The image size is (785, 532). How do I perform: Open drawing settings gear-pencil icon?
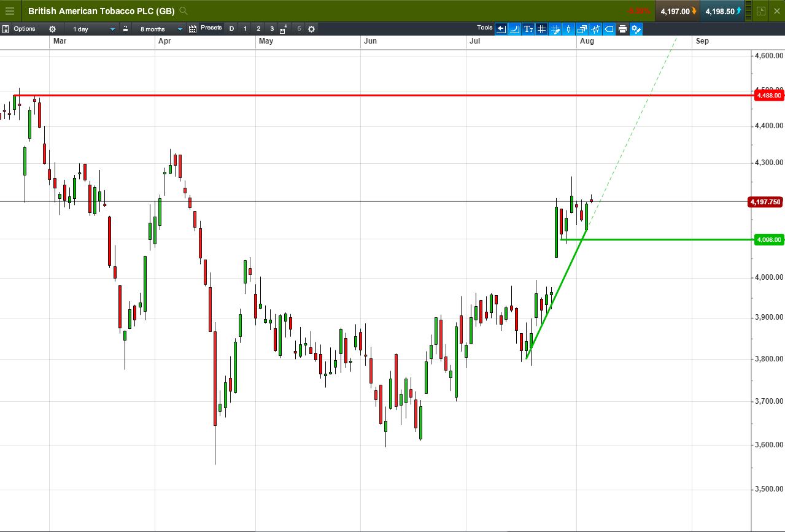pyautogui.click(x=636, y=29)
